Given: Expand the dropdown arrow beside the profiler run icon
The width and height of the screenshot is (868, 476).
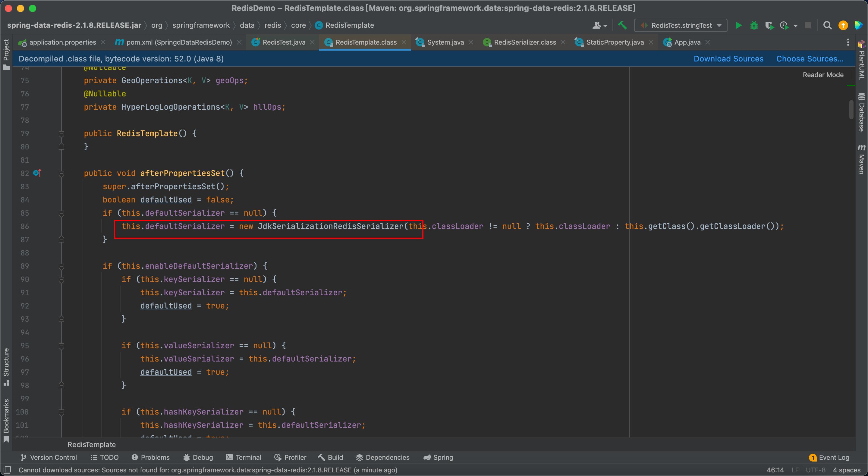Looking at the screenshot, I should pos(796,26).
